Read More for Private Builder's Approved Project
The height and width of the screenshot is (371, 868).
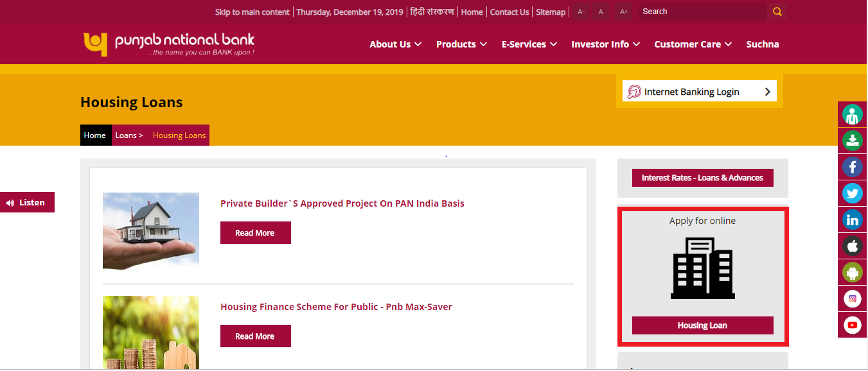pyautogui.click(x=256, y=233)
